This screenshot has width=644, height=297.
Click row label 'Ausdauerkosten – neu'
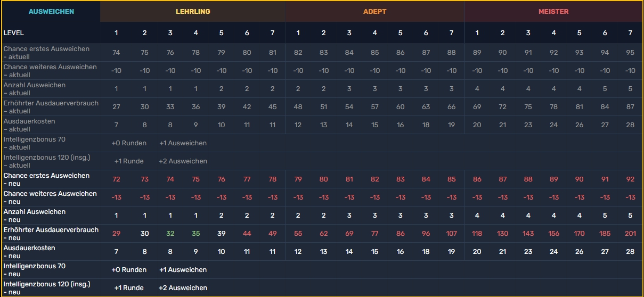30,252
